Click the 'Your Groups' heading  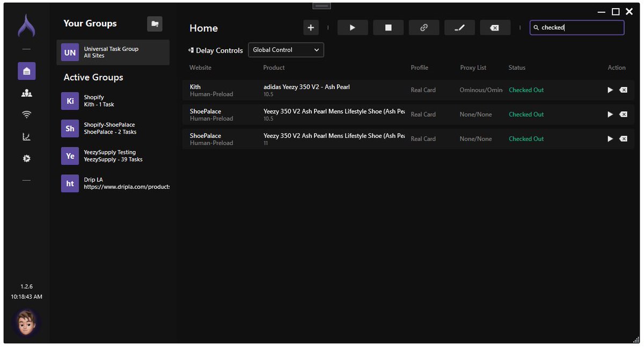click(90, 24)
